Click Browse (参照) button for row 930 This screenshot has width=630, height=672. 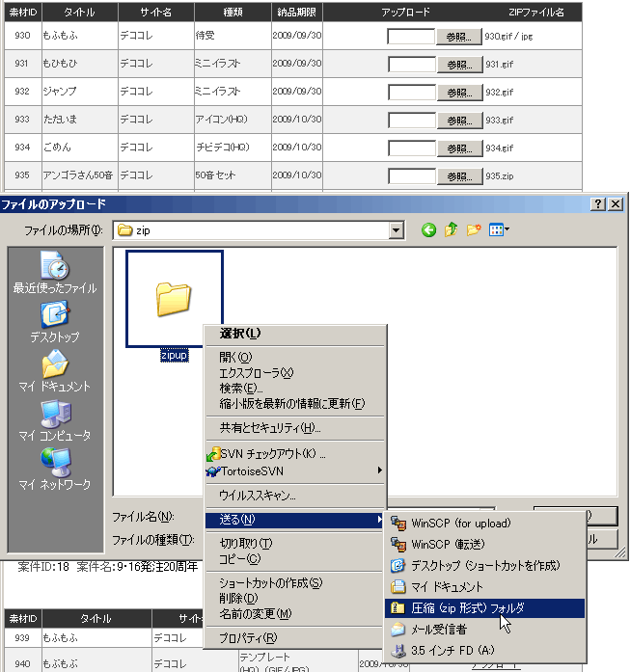(x=459, y=37)
